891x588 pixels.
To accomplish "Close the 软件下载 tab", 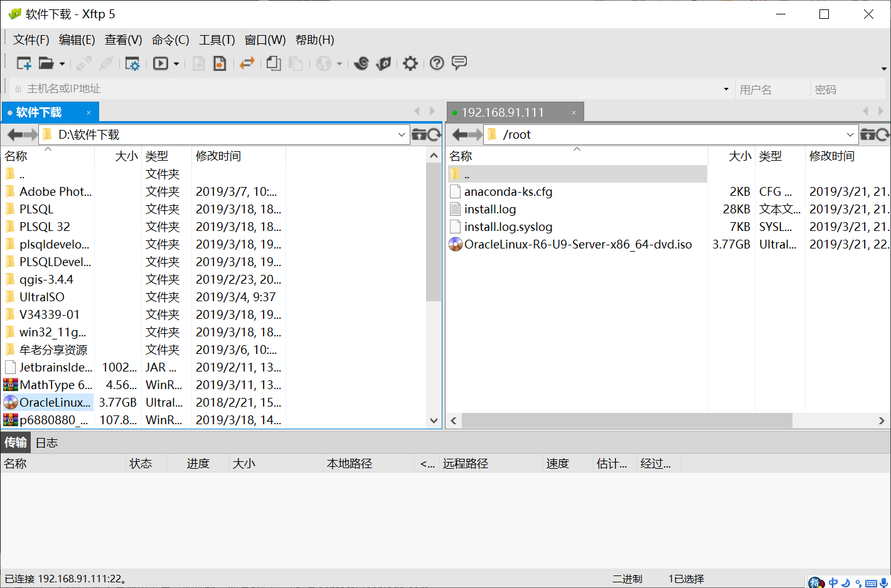I will [x=89, y=113].
